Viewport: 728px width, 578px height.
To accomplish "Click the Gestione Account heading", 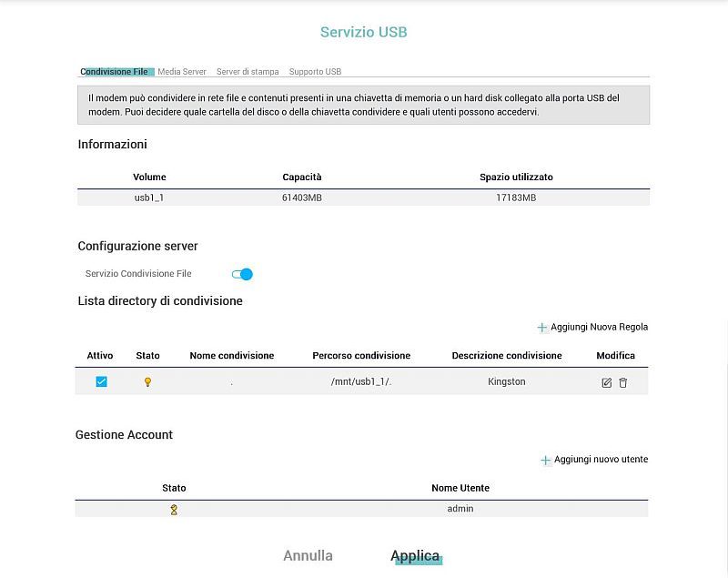I will [x=124, y=434].
